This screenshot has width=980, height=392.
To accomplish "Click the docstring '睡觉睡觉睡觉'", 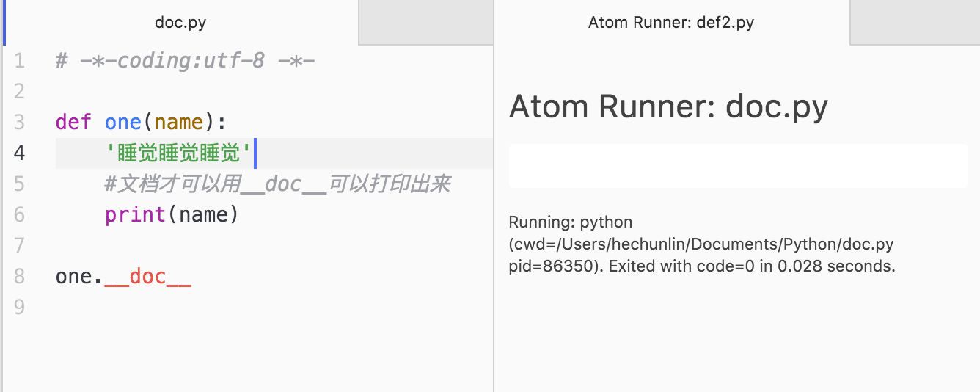I will 178,153.
